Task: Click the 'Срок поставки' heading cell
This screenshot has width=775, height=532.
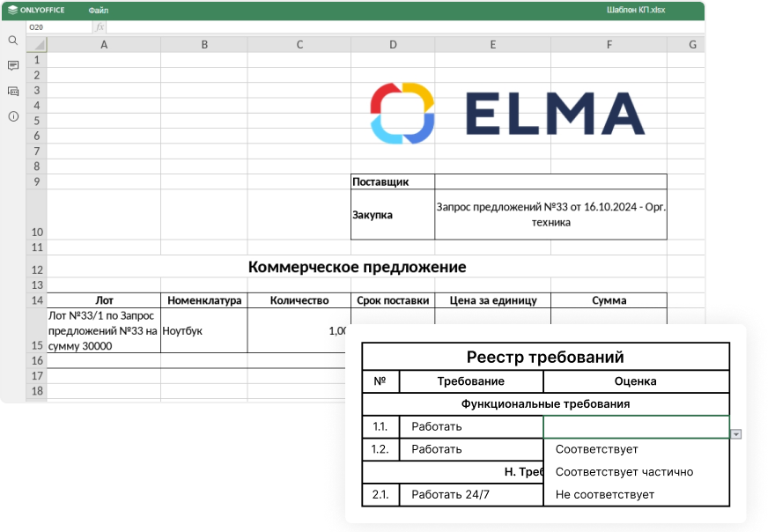Action: 393,300
